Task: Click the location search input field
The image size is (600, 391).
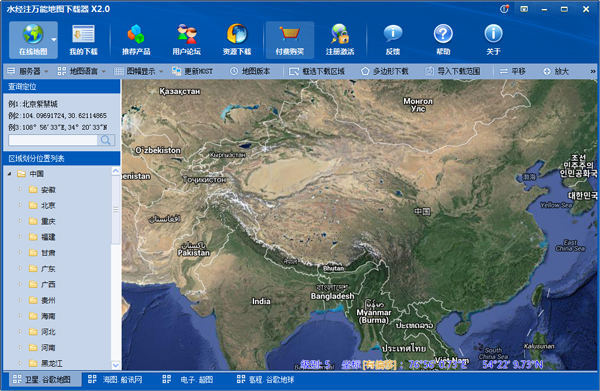Action: [x=53, y=140]
